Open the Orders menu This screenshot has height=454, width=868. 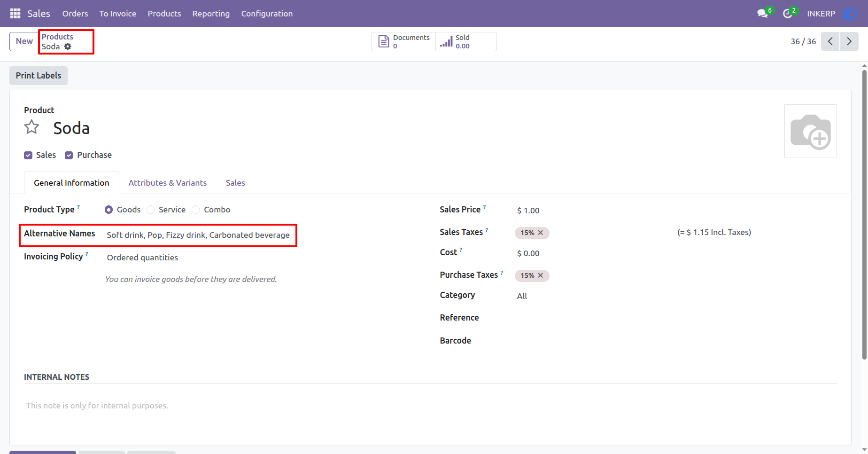pos(75,14)
